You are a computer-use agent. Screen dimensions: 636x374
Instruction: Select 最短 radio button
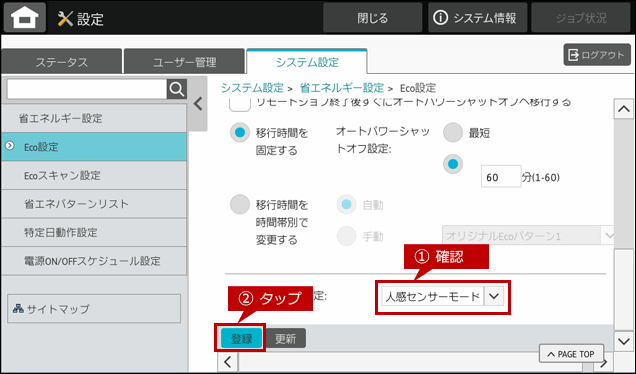[x=453, y=133]
